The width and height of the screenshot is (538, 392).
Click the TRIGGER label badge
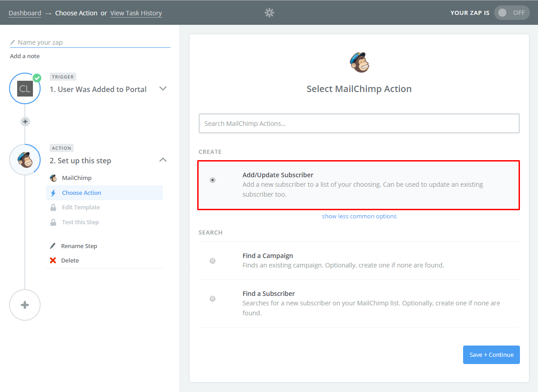click(x=63, y=77)
